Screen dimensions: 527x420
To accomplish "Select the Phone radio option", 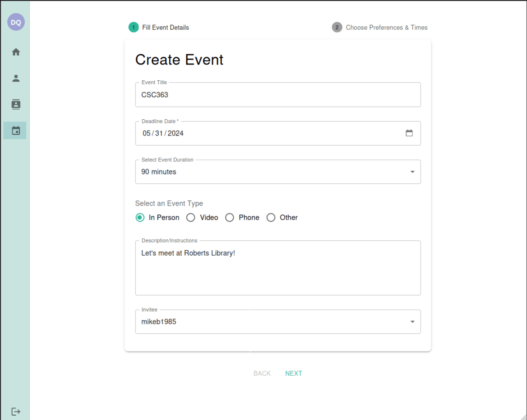I will pos(230,217).
